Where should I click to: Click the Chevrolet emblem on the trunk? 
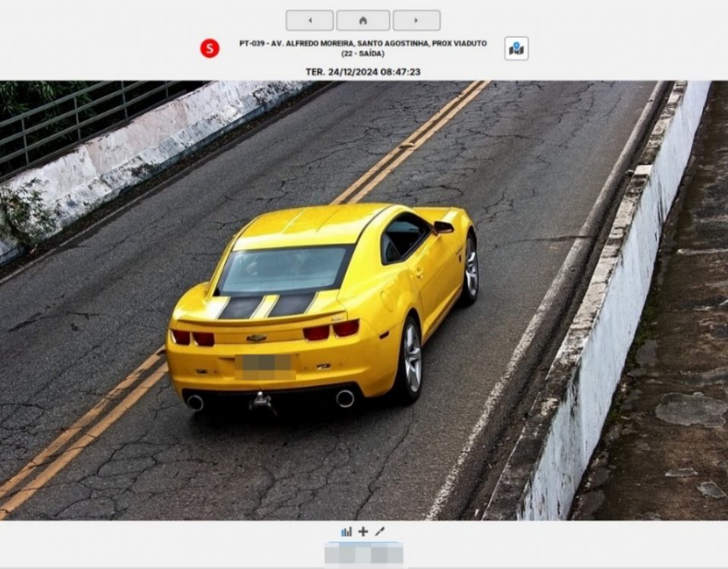click(x=256, y=338)
